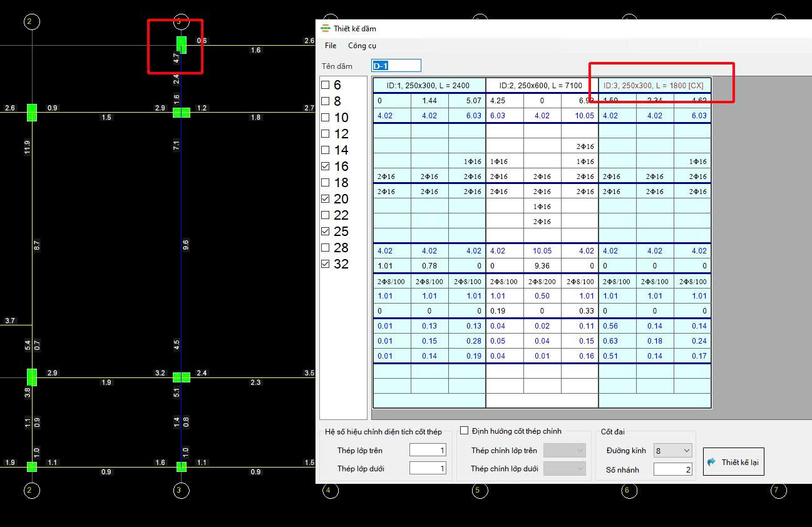Screen dimensions: 812x527
Task: Uncheck the diameter 20 checkbox
Action: click(x=325, y=199)
